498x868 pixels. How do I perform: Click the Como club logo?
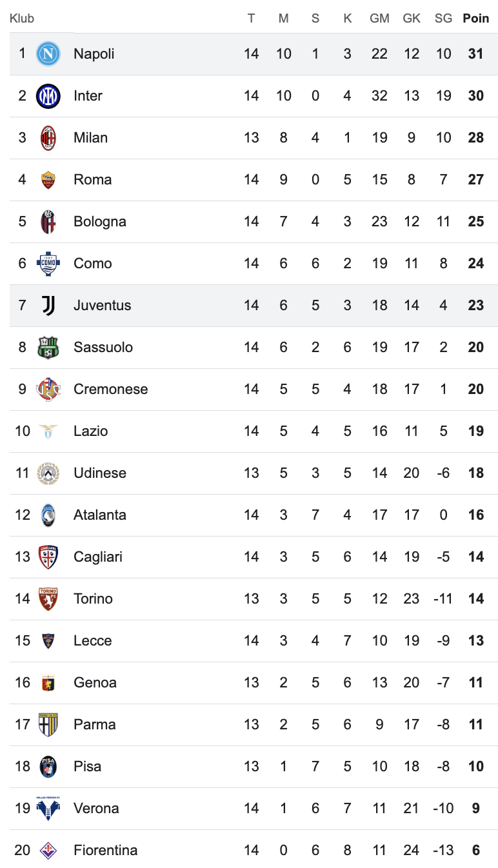[x=48, y=263]
